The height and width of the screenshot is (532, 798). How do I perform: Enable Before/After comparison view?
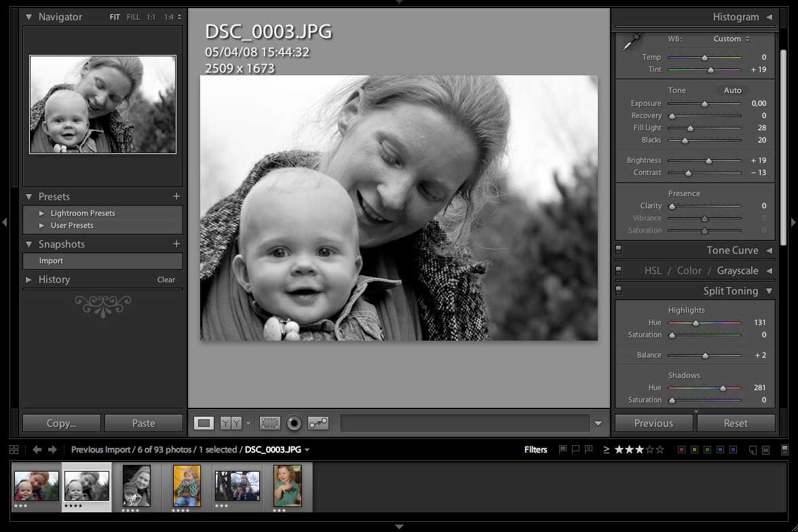click(x=231, y=423)
